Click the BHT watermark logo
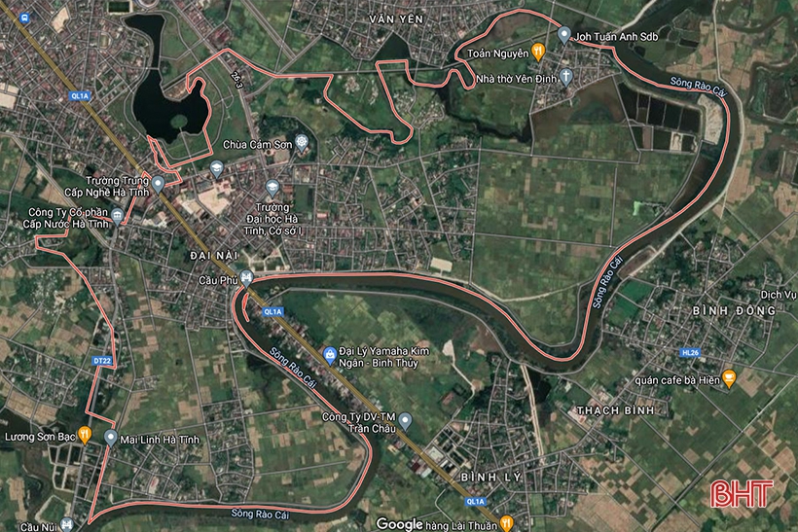The height and width of the screenshot is (532, 798). (741, 493)
